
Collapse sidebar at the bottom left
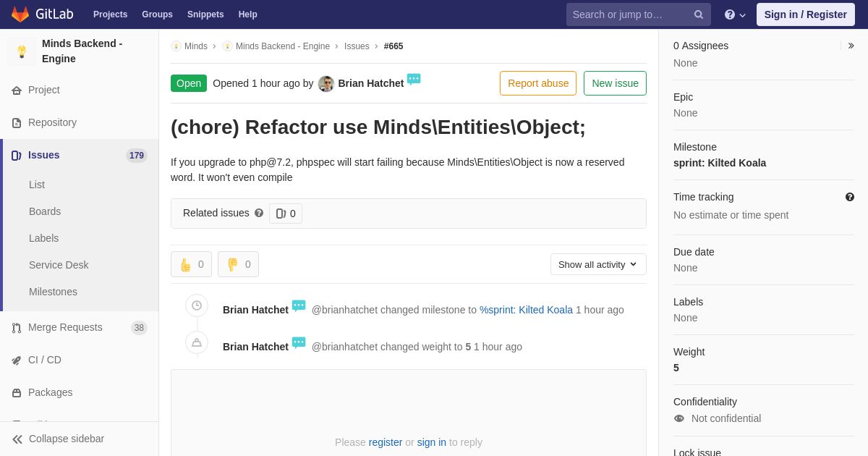coord(58,439)
